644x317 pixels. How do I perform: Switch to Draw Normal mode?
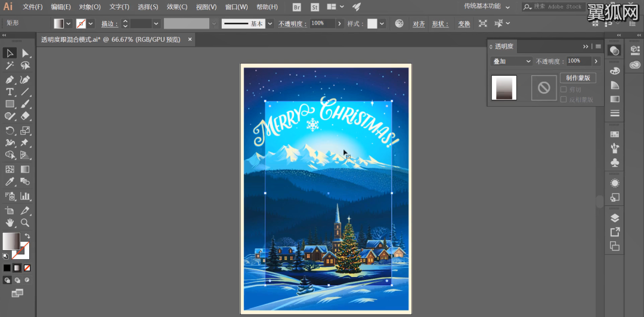pyautogui.click(x=7, y=280)
